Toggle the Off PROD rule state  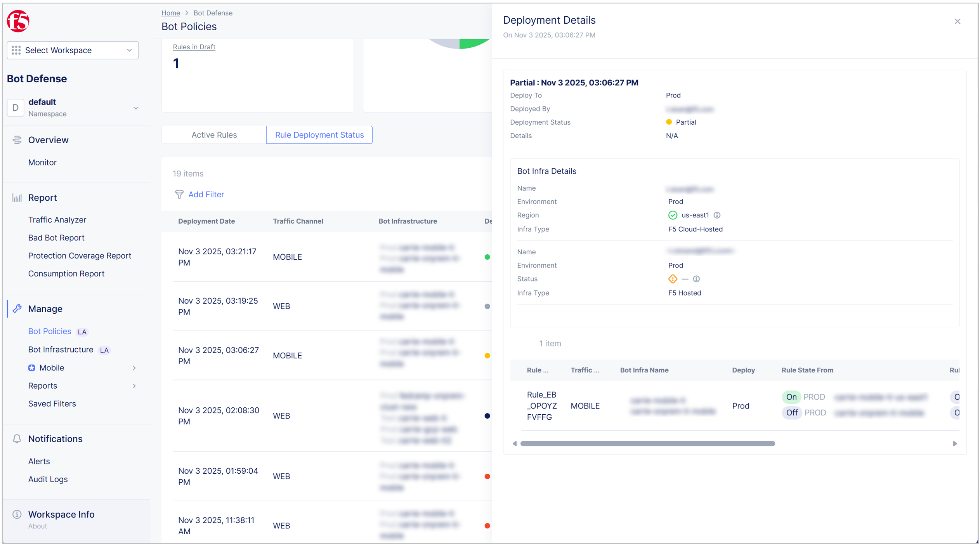[x=792, y=412]
